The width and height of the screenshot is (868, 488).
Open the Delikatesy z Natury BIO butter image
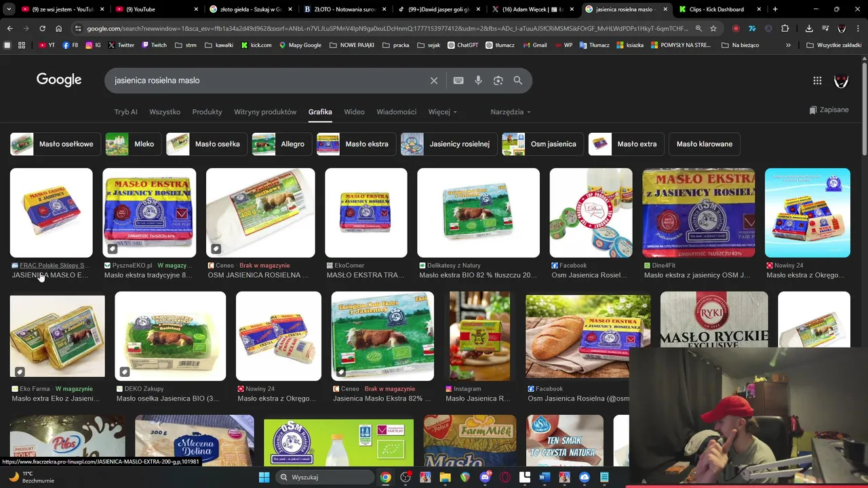(x=478, y=213)
